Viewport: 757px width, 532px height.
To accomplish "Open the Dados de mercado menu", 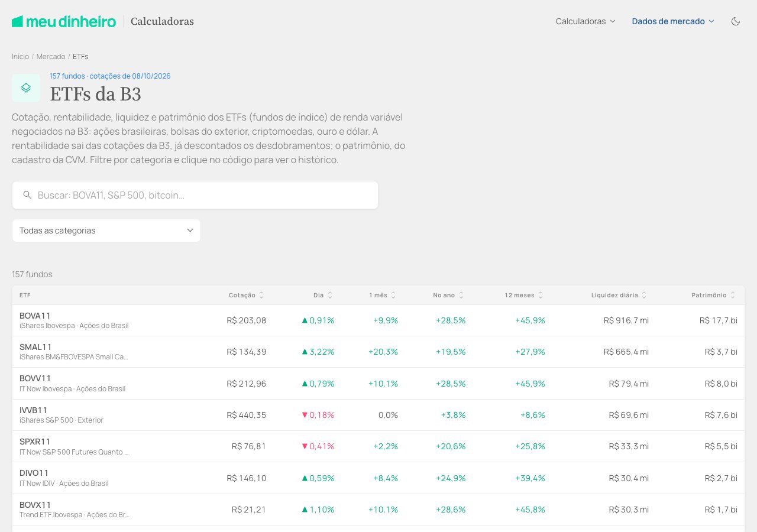I will (x=673, y=21).
